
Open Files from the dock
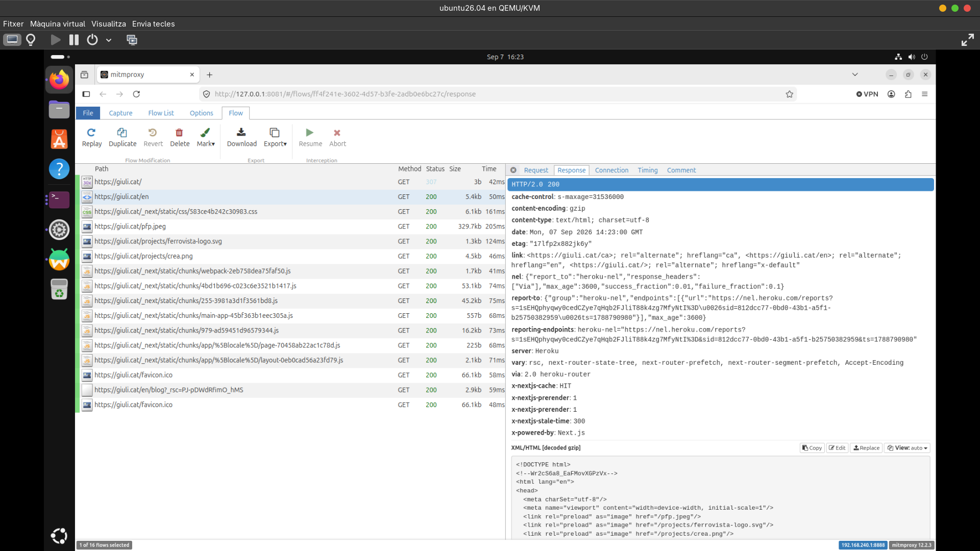59,110
